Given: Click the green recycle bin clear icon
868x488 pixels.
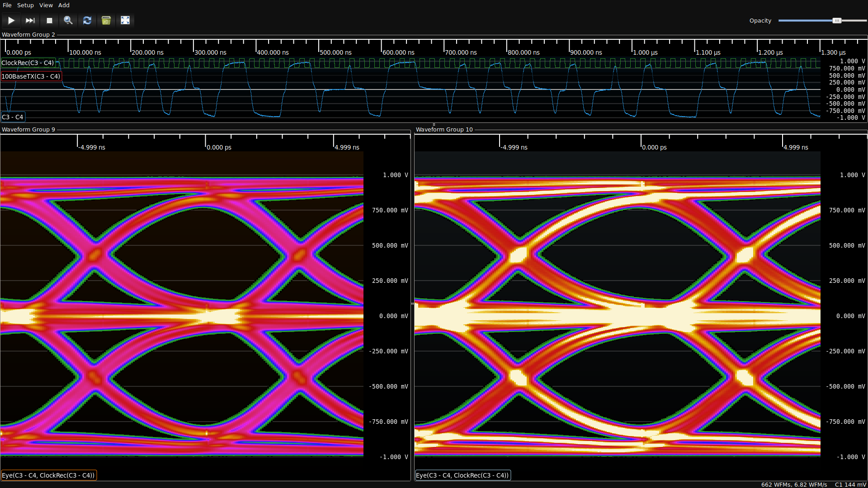Looking at the screenshot, I should pyautogui.click(x=106, y=20).
